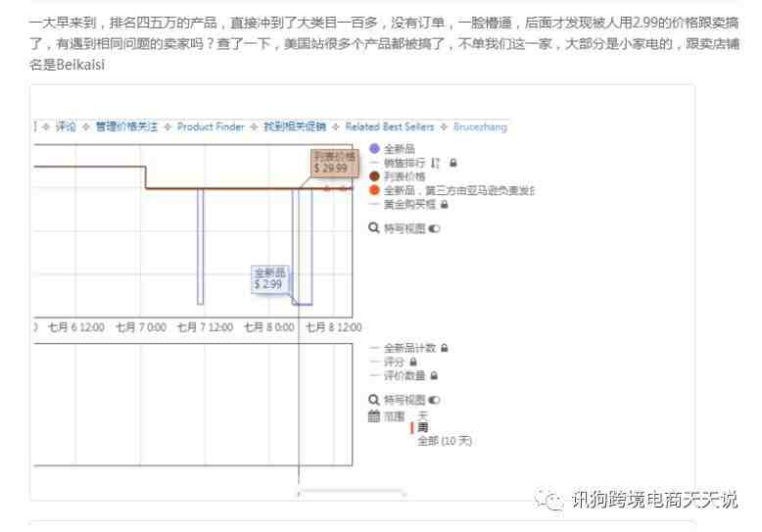The width and height of the screenshot is (762, 532).
Task: Click the lock icon beside 全新品计数
Action: click(445, 348)
